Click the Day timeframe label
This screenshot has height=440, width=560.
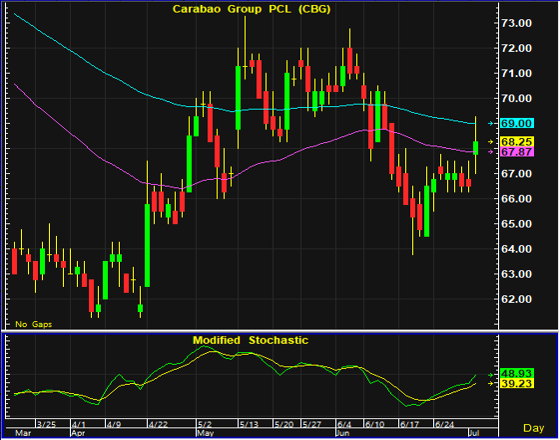[x=534, y=428]
